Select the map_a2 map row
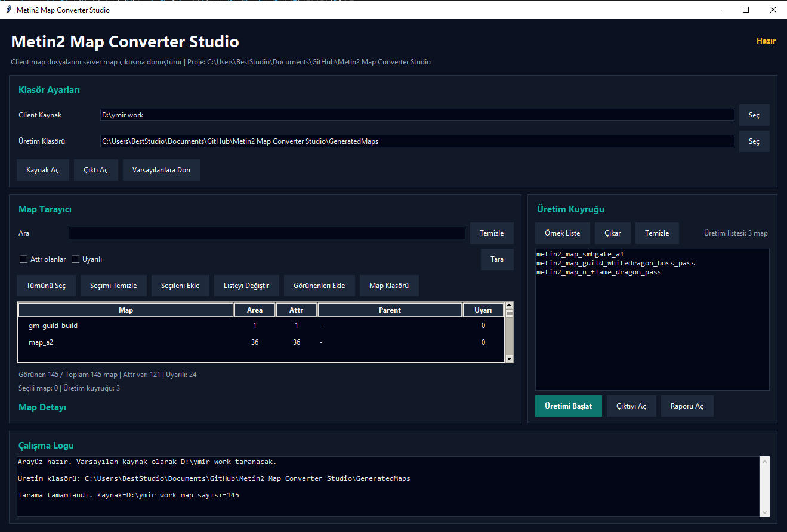The image size is (787, 532). (261, 342)
